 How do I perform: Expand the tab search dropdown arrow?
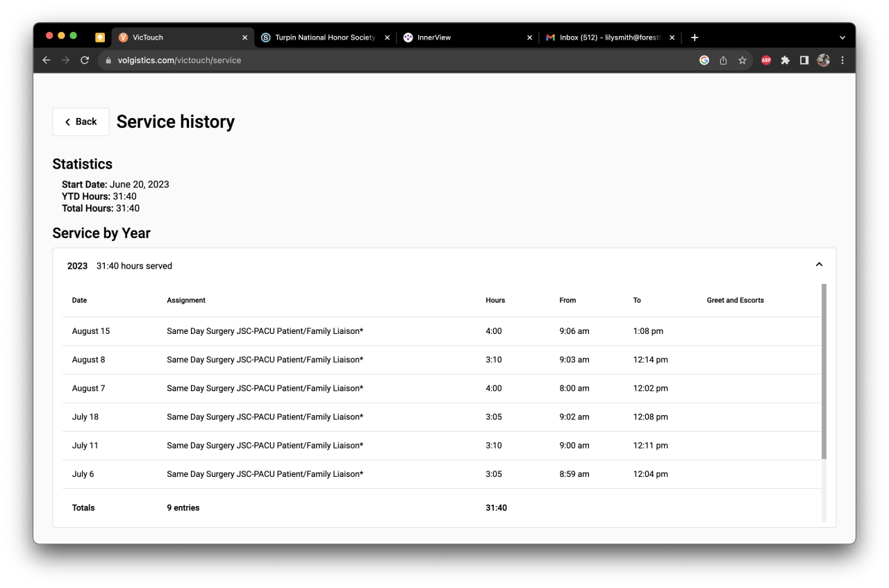(x=842, y=37)
